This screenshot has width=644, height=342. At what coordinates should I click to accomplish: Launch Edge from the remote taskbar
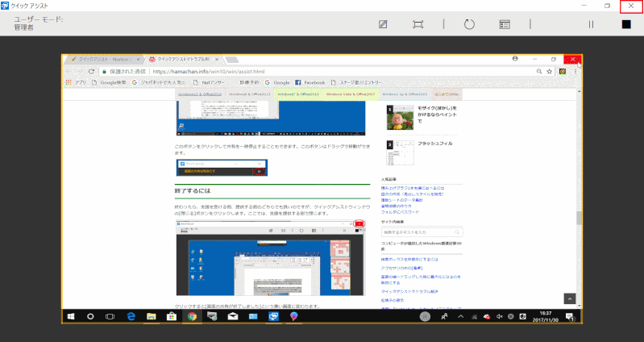point(131,316)
